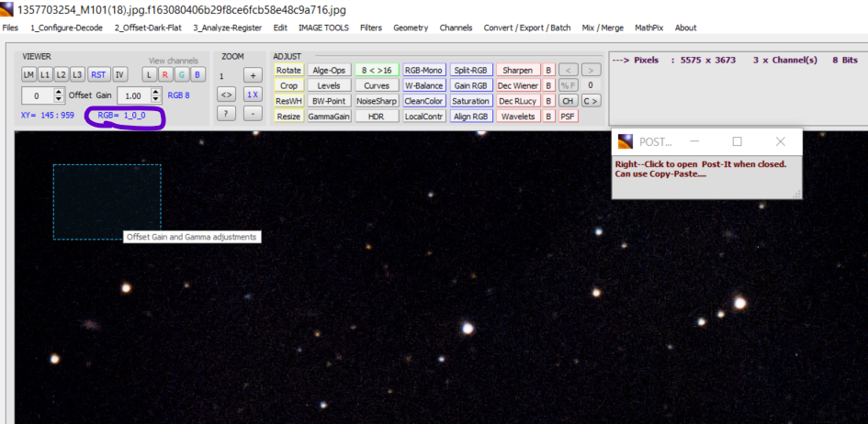This screenshot has width=868, height=424.
Task: Click the Split-RGB button
Action: 470,70
